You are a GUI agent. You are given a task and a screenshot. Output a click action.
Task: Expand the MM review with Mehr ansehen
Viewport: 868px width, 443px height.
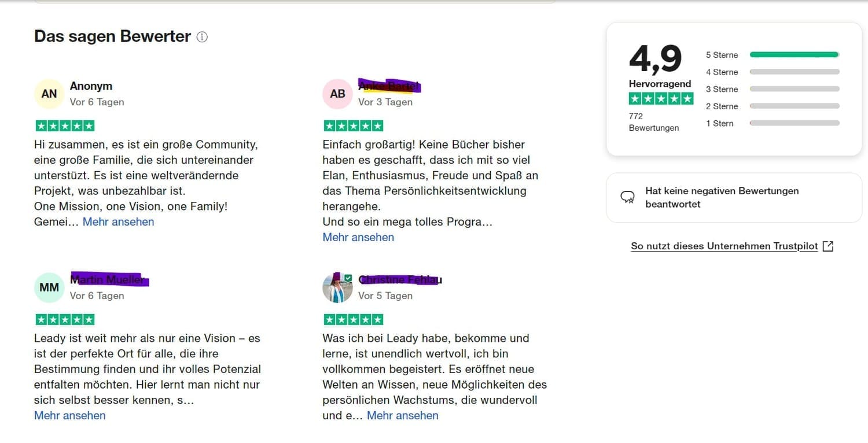(x=70, y=415)
